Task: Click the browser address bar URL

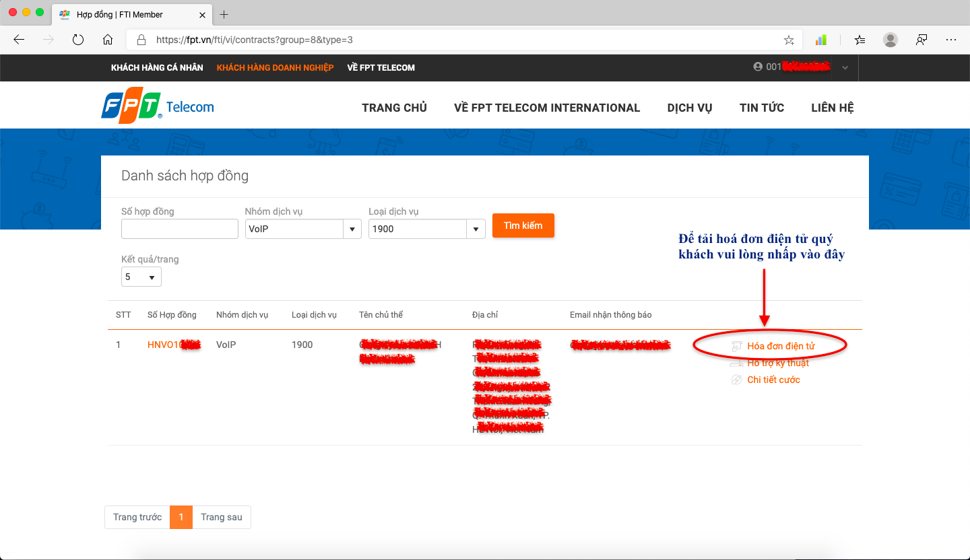Action: pos(255,40)
